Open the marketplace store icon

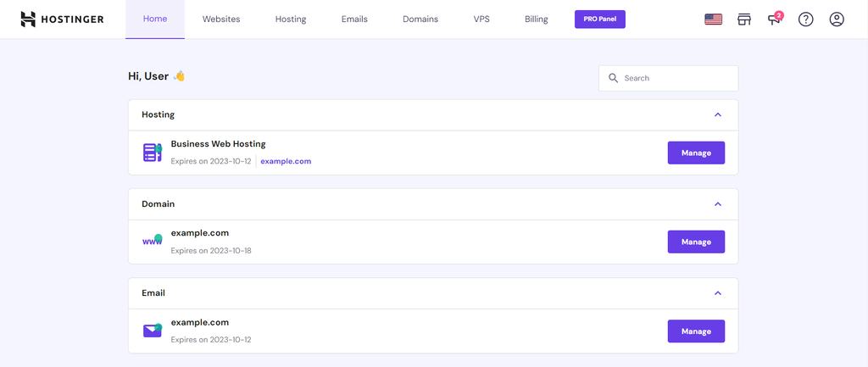click(744, 19)
